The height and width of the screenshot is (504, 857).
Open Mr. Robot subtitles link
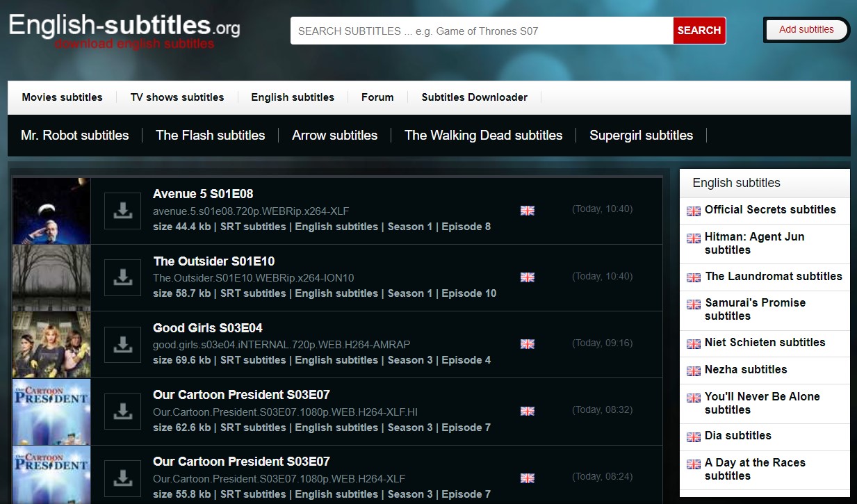click(75, 136)
